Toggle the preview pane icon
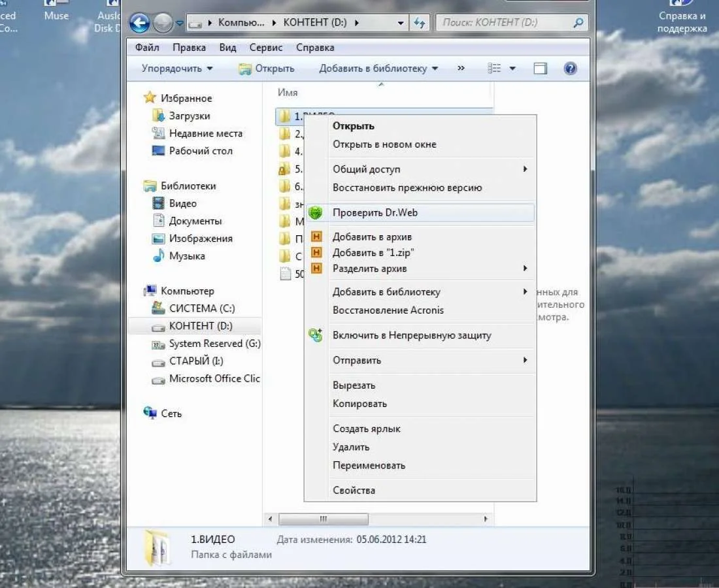Viewport: 719px width, 588px height. (x=540, y=69)
